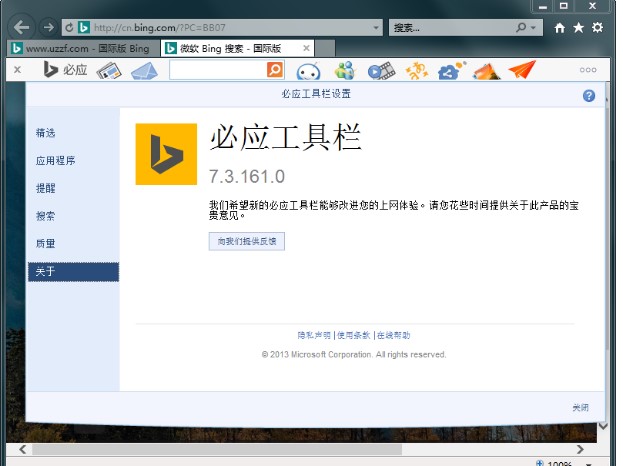Viewport: 623px width, 466px height.
Task: Expand the search provider dropdown arrow
Action: 538,27
